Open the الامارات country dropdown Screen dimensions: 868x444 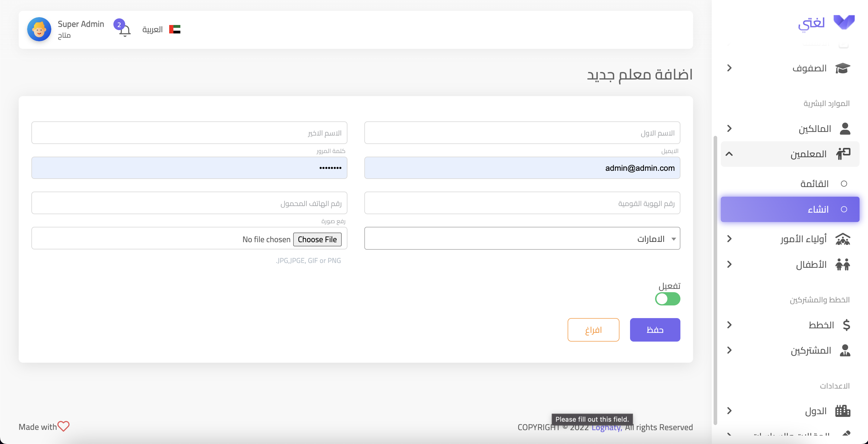522,239
